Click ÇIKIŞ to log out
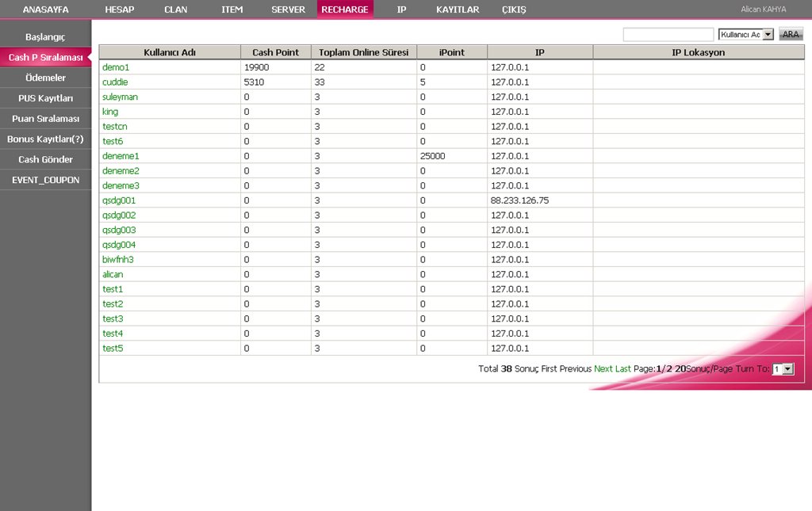This screenshot has height=511, width=812. (514, 10)
